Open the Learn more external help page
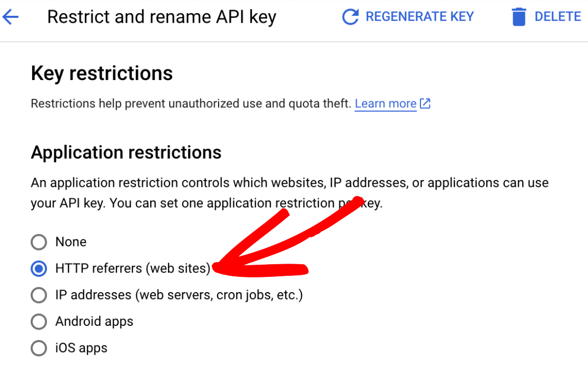Image resolution: width=588 pixels, height=390 pixels. click(386, 104)
